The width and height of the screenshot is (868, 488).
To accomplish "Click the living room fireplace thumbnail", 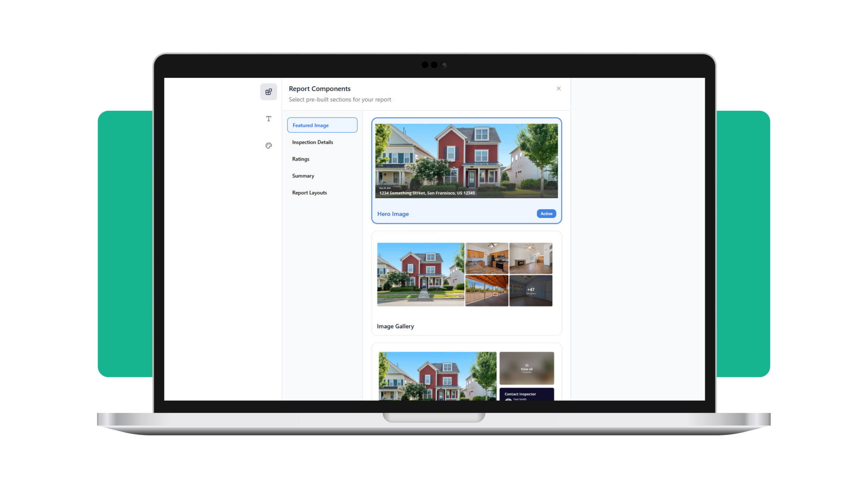I will tap(530, 258).
